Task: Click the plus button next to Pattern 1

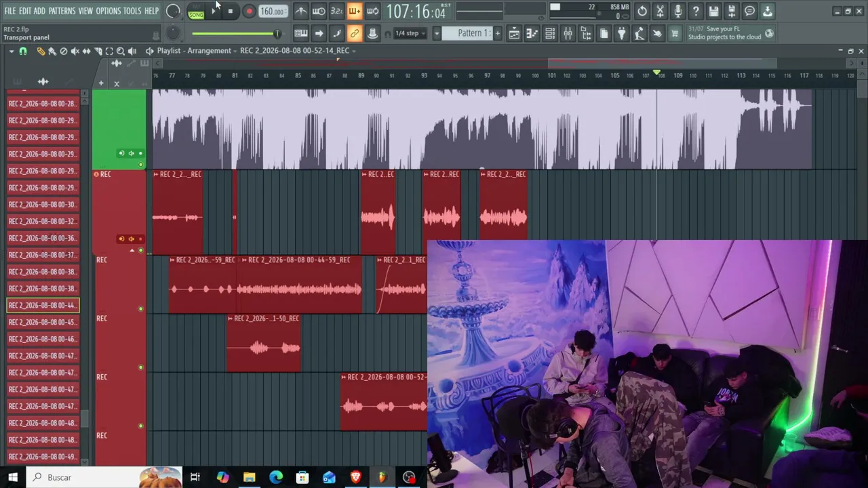Action: [498, 33]
